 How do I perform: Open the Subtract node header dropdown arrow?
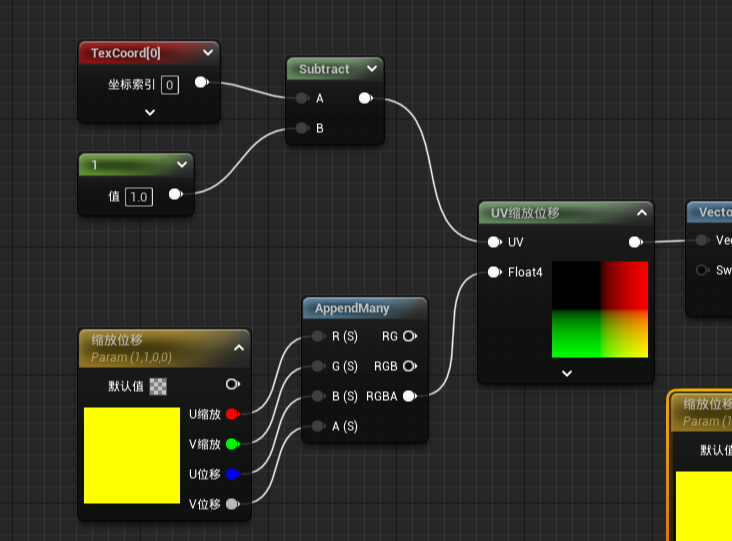pyautogui.click(x=371, y=69)
